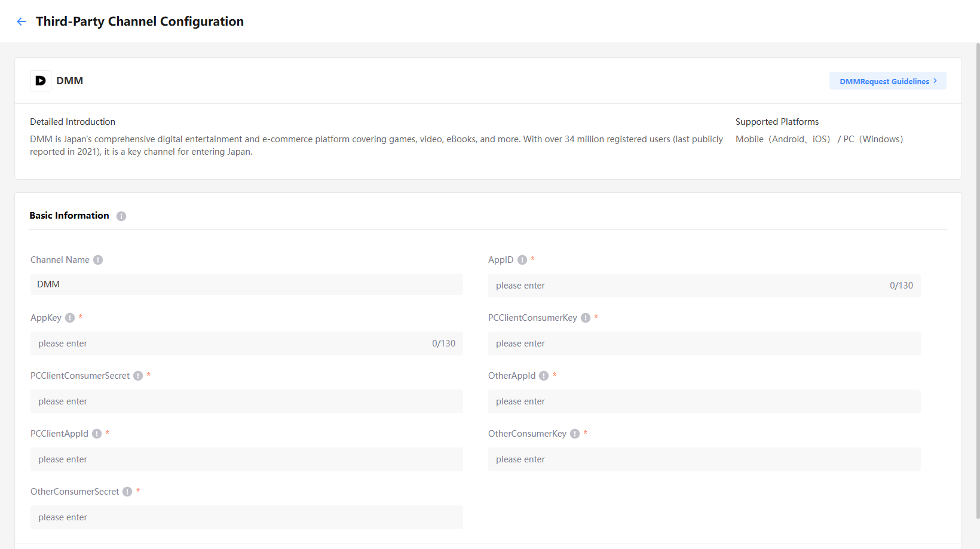The width and height of the screenshot is (980, 549).
Task: Focus the OtherAppId input field
Action: [705, 401]
